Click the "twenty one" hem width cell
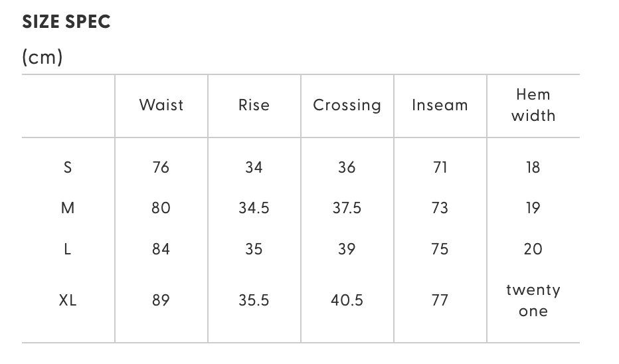619x364 pixels. pyautogui.click(x=533, y=300)
